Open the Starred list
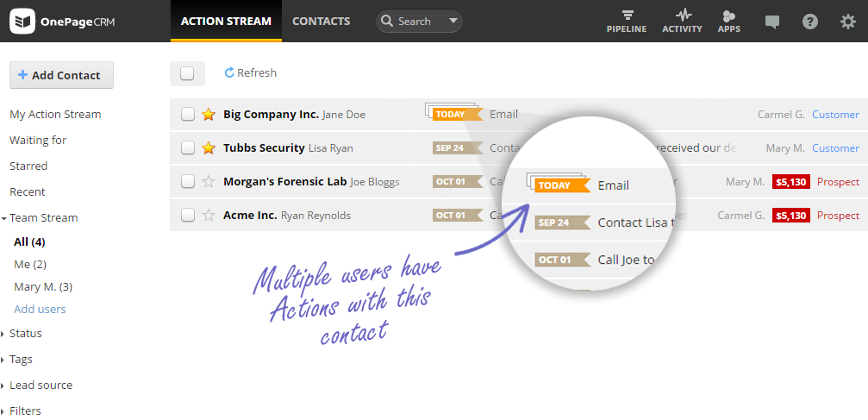 pyautogui.click(x=28, y=166)
